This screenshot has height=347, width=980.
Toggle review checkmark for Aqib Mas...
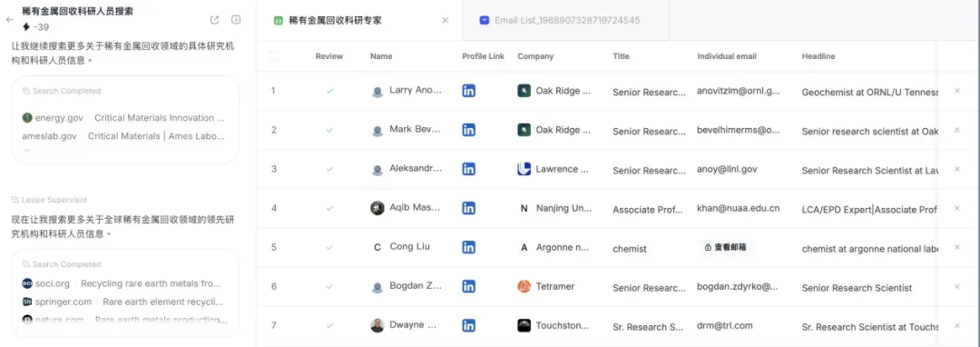point(329,208)
